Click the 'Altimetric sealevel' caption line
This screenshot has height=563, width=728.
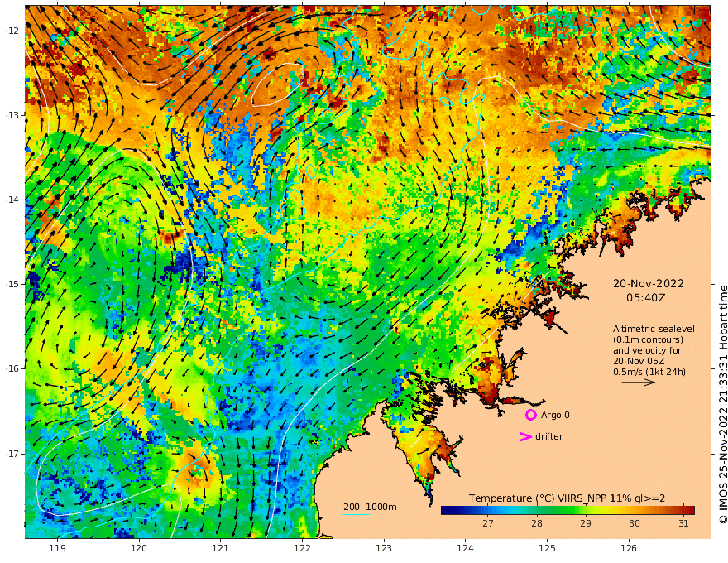(654, 329)
